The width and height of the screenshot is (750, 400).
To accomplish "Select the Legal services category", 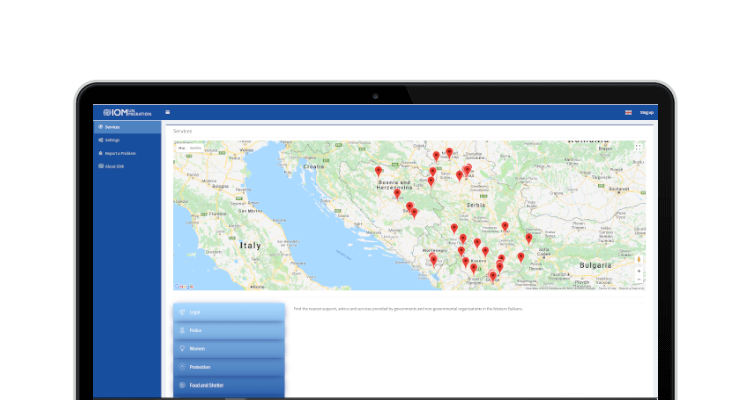I will coord(229,312).
